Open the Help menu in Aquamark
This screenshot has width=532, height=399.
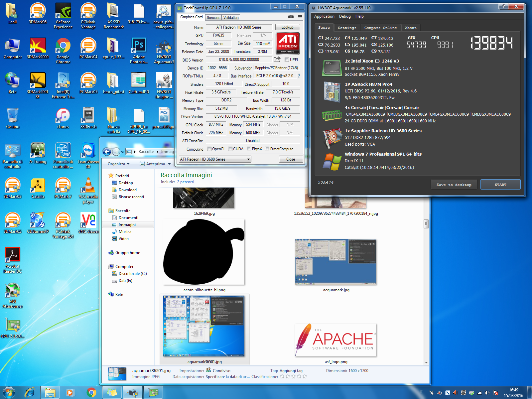click(x=359, y=16)
